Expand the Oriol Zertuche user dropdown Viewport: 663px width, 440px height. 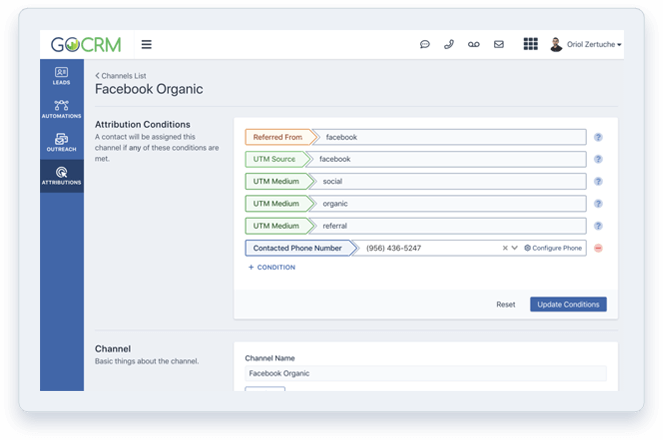[x=594, y=44]
